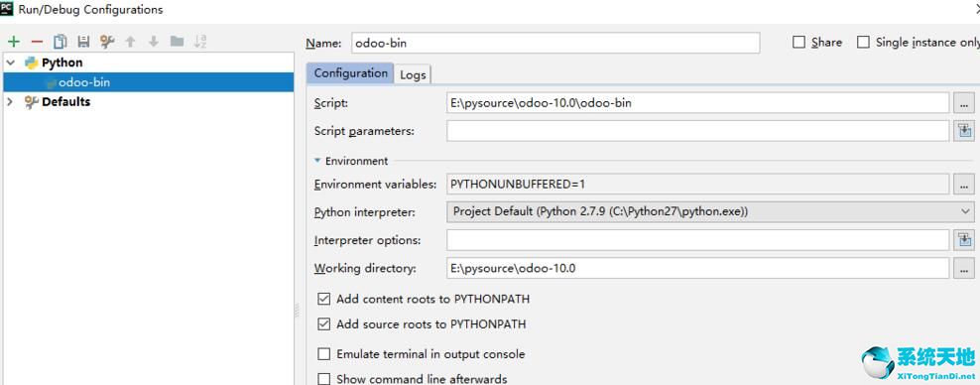Remove the selected configuration with the minus icon

(37, 42)
